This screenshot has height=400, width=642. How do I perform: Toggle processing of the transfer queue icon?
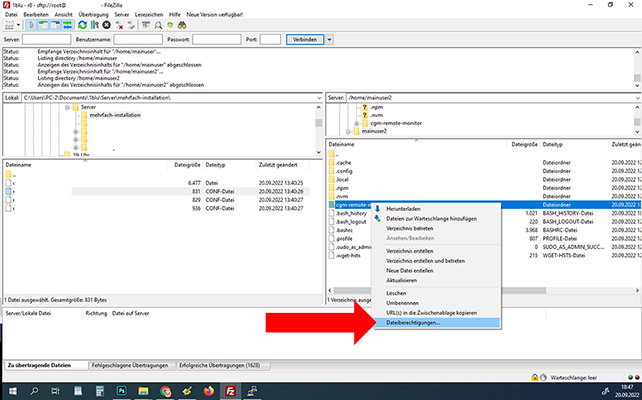click(x=95, y=25)
